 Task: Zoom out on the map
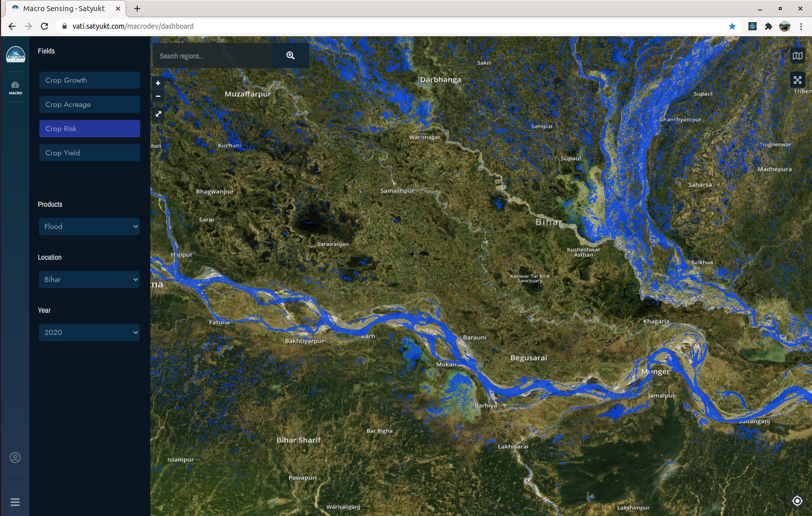(158, 96)
